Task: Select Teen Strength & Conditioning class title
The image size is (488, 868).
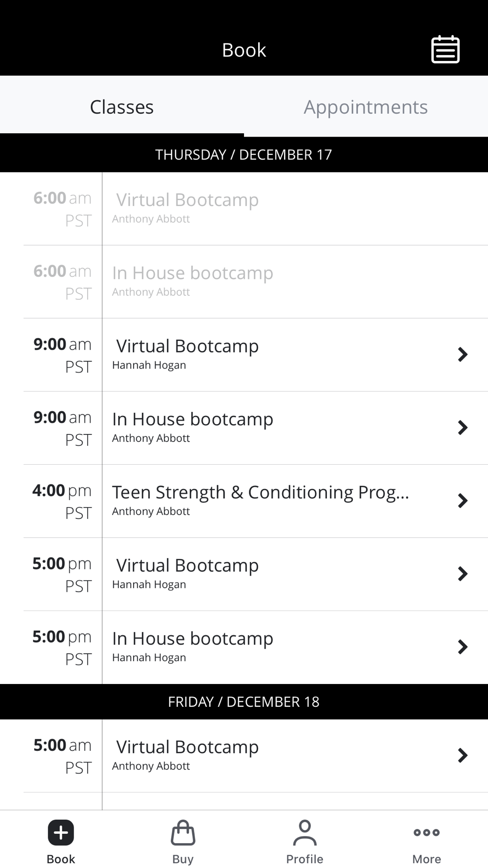Action: [x=261, y=492]
